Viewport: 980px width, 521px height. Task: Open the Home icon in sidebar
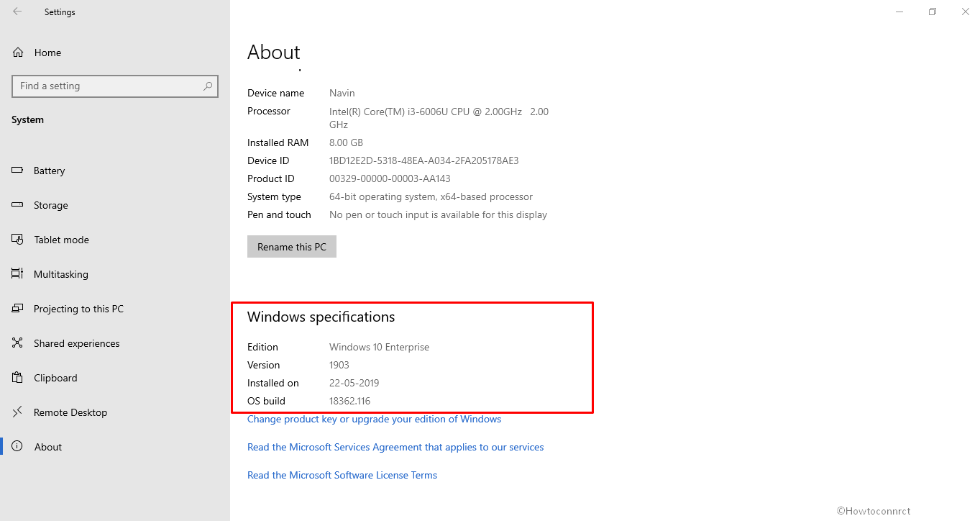[x=18, y=53]
